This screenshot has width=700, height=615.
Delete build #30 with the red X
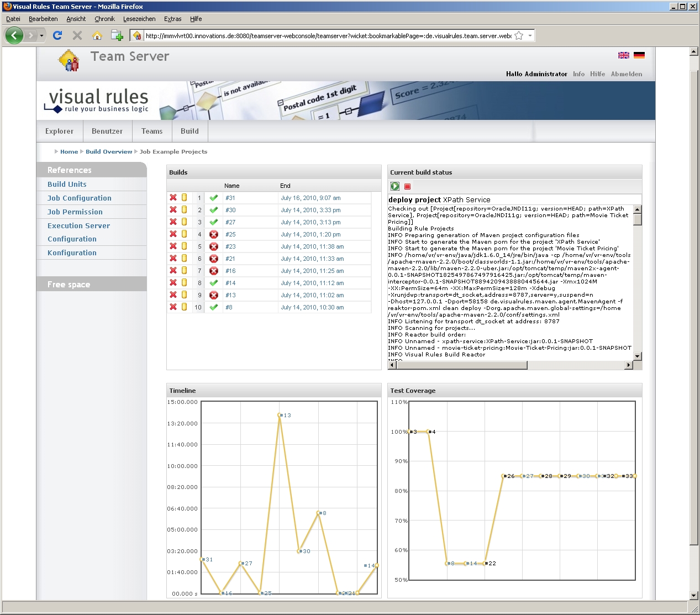[x=173, y=209]
